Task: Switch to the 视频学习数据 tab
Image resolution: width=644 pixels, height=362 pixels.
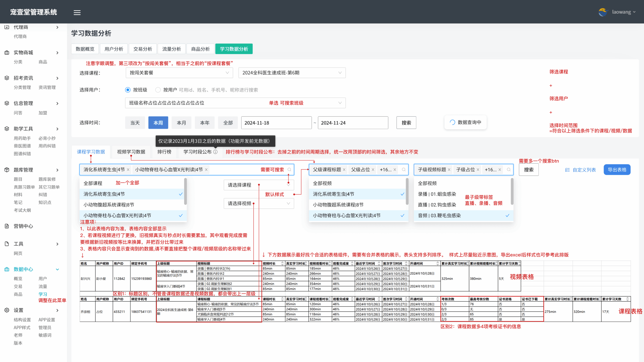Action: pyautogui.click(x=131, y=152)
